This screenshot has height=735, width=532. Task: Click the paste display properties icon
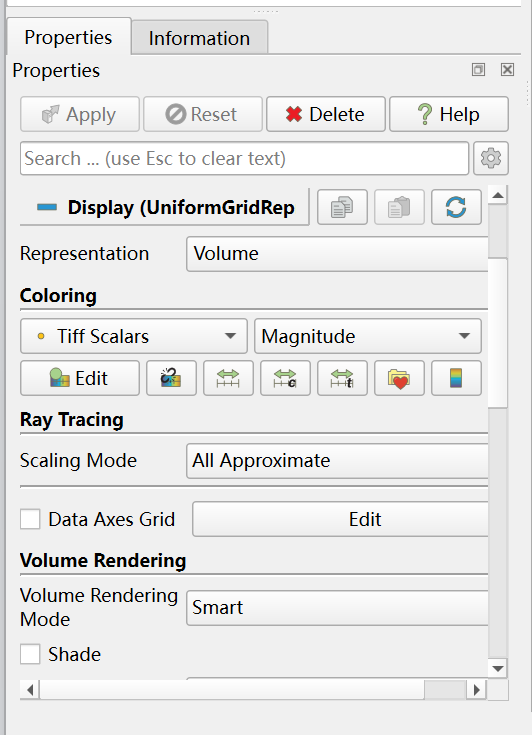(x=399, y=207)
